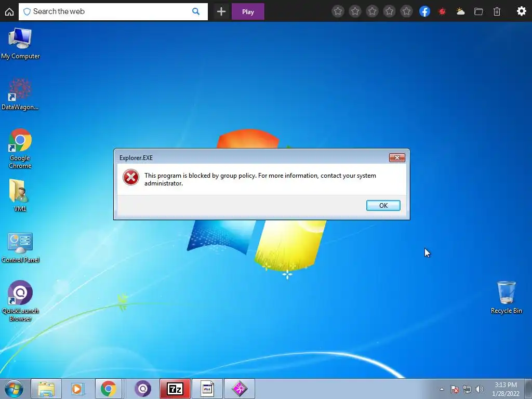The width and height of the screenshot is (532, 399).
Task: Open QuickLaunch Browser from the taskbar
Action: pyautogui.click(x=143, y=389)
